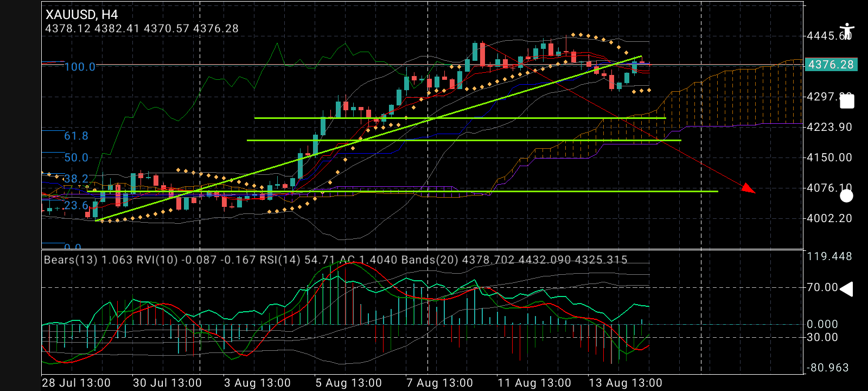The width and height of the screenshot is (868, 391).
Task: Tap the 11 Aug 13:00 time label
Action: click(534, 383)
